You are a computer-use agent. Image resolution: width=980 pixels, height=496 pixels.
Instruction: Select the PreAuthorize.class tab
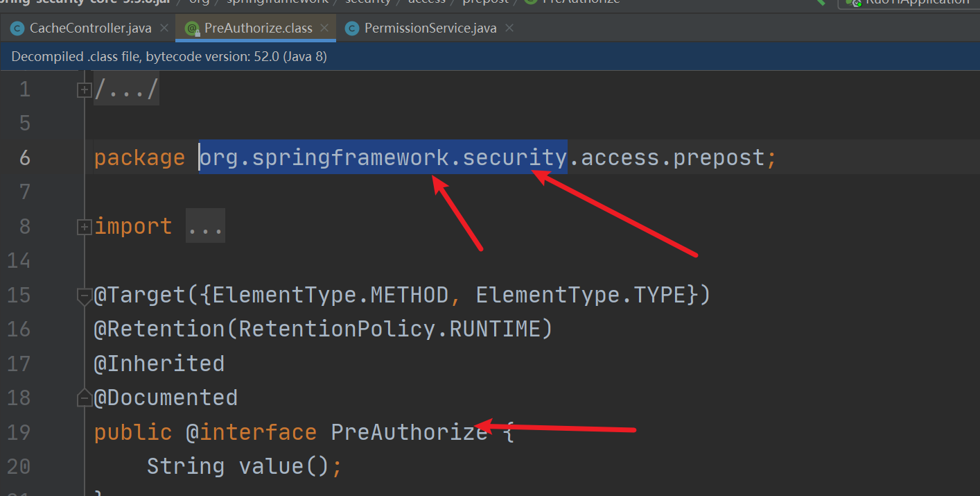click(x=258, y=28)
